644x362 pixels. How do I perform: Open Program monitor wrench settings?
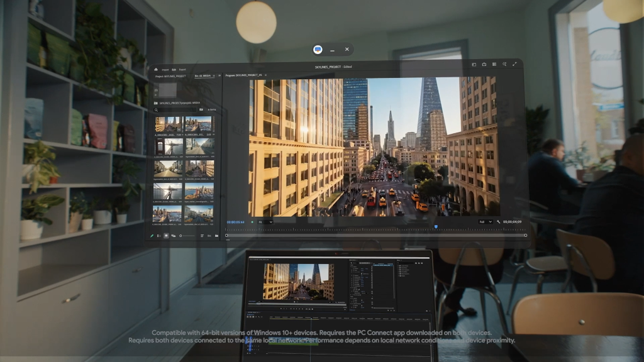[498, 222]
